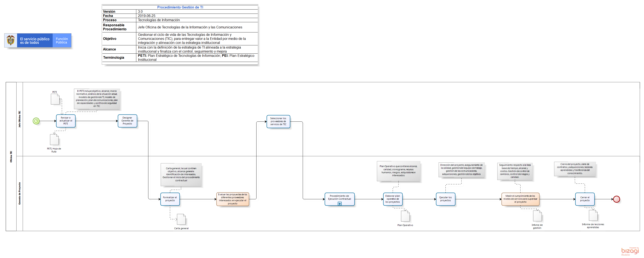Click the Carta general document icon
The image size is (644, 258).
coord(181,219)
